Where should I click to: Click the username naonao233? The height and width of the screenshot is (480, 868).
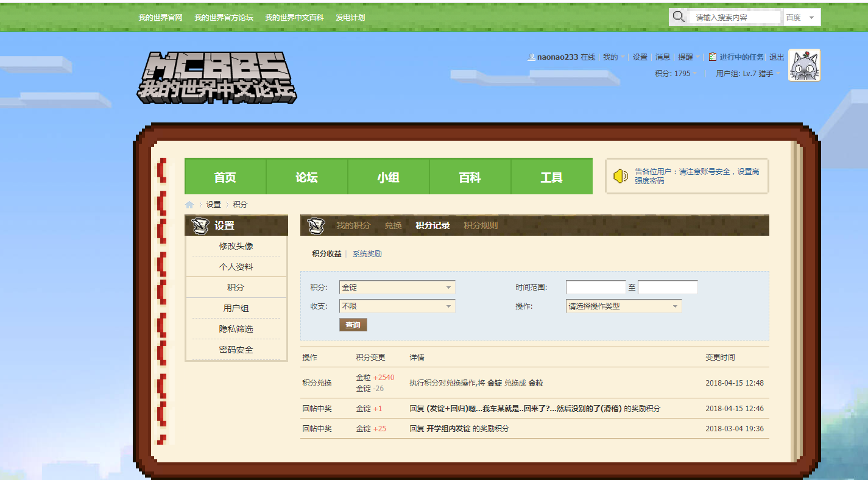tap(557, 57)
